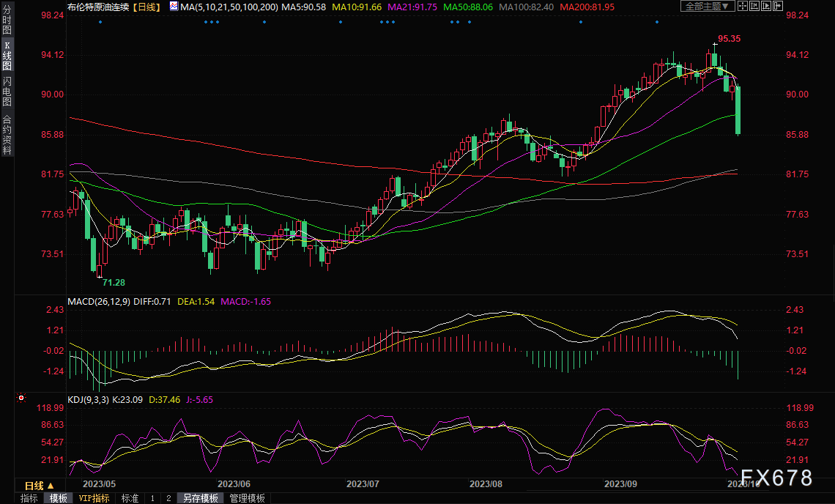
Task: Click the play-forward chart icon
Action: click(x=766, y=6)
